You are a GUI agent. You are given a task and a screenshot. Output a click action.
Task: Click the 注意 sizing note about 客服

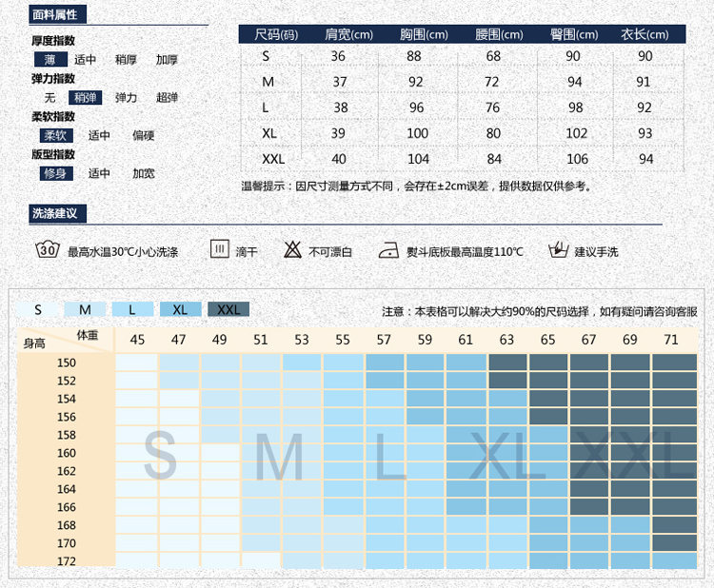(x=540, y=312)
